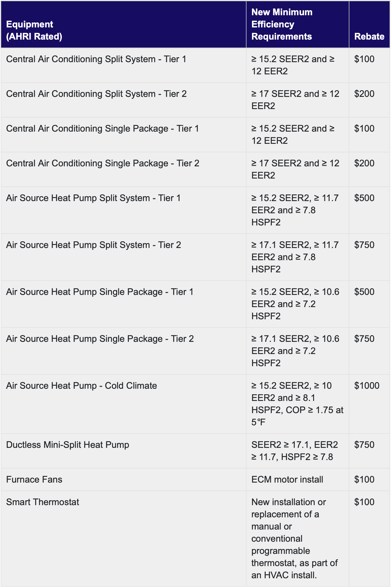Click Air Source Heat Pump Split System Tier 1
392x588 pixels.
93,198
